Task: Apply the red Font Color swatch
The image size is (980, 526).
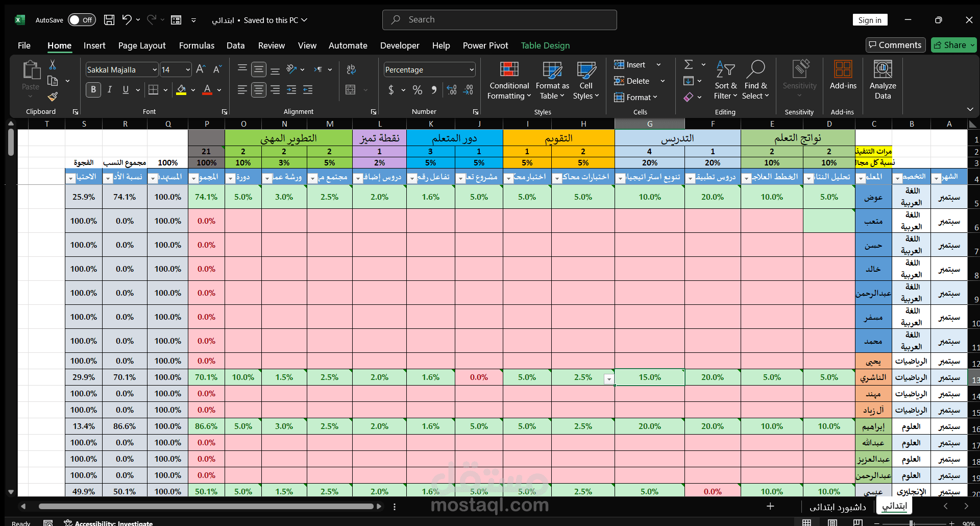Action: (x=207, y=90)
